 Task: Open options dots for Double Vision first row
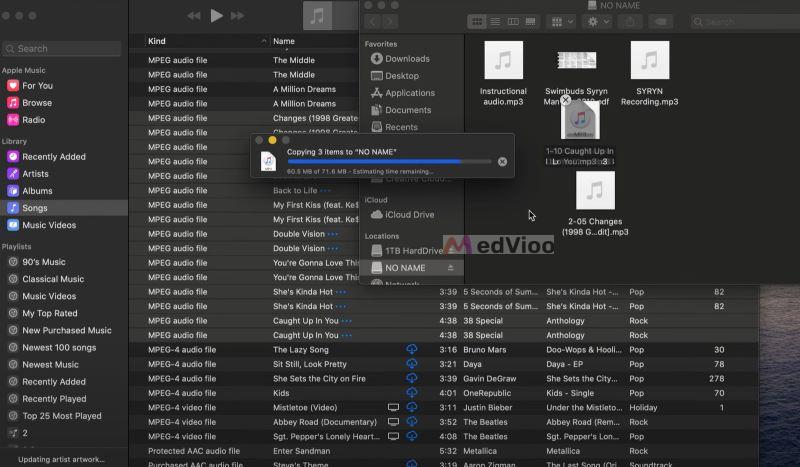click(x=333, y=234)
